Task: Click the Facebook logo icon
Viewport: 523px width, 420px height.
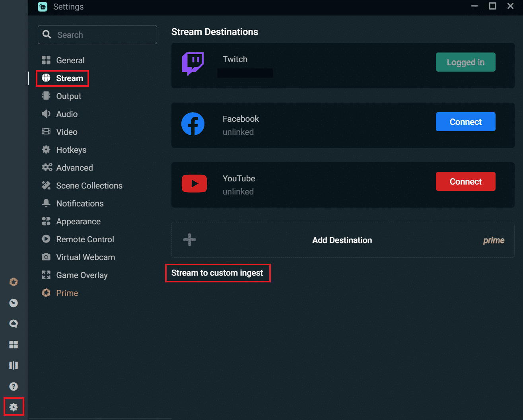Action: (193, 124)
